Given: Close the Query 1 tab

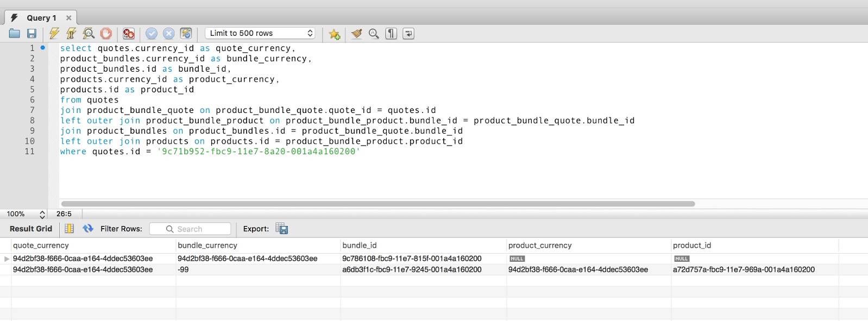Looking at the screenshot, I should (69, 18).
